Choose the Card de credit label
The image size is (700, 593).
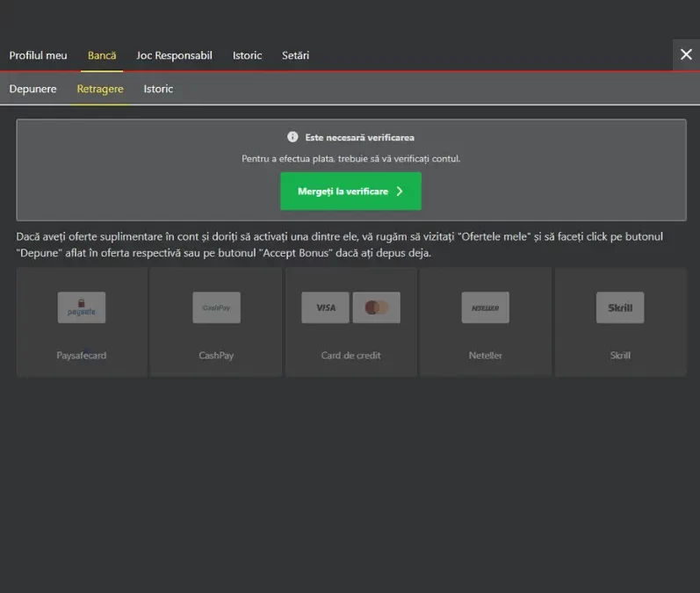pos(351,356)
